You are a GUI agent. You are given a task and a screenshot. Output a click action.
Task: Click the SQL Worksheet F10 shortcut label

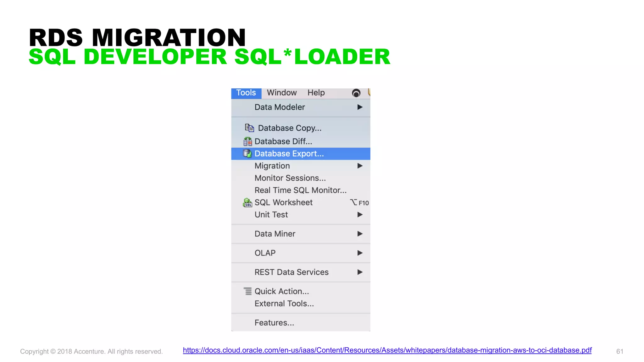359,203
